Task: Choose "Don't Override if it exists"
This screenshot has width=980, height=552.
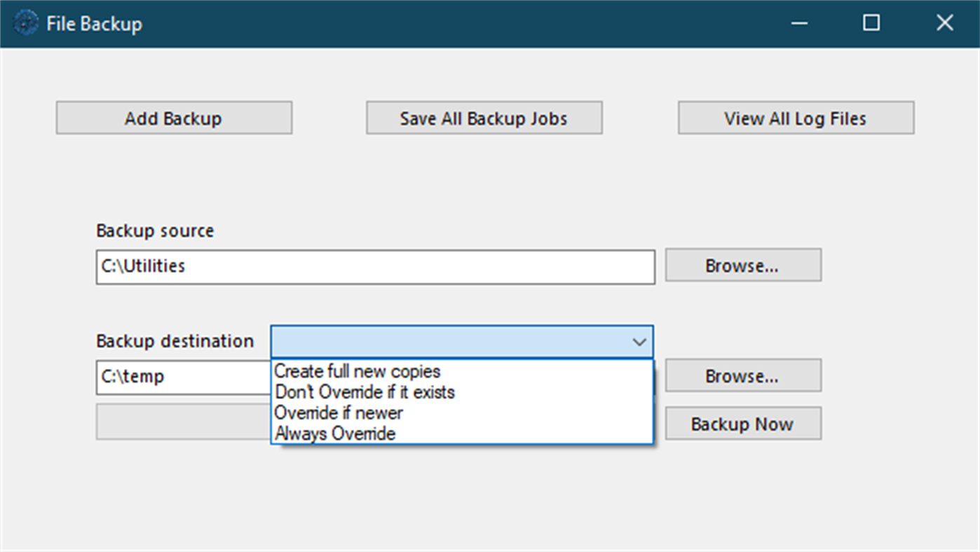Action: [363, 392]
